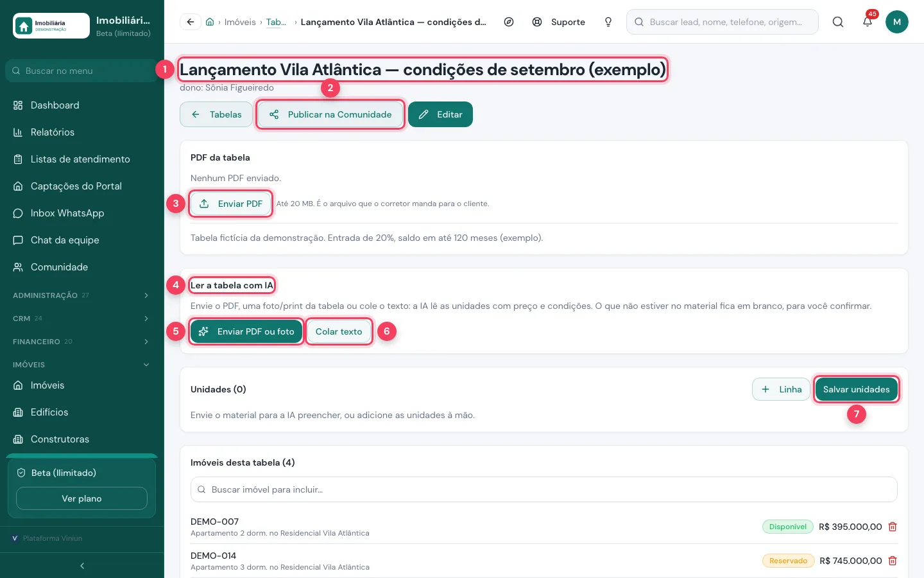Remove DEMO-014 using its trash icon
The width and height of the screenshot is (924, 578).
(893, 561)
